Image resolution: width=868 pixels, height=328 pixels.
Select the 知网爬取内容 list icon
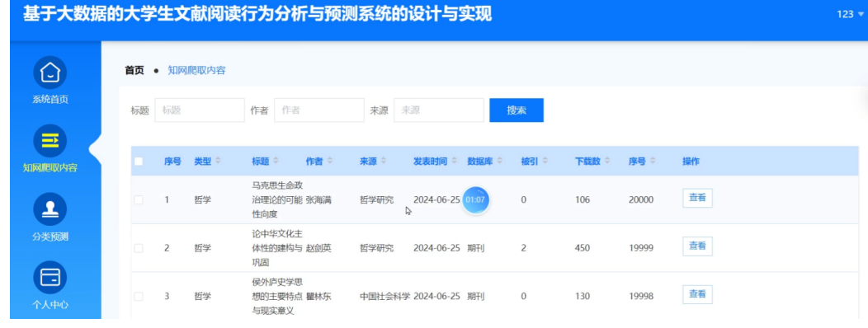(x=50, y=141)
